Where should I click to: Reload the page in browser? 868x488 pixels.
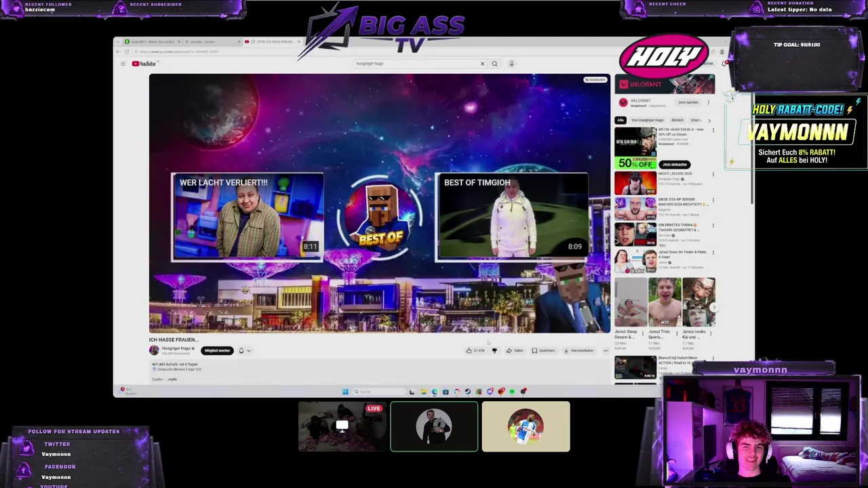pos(127,52)
